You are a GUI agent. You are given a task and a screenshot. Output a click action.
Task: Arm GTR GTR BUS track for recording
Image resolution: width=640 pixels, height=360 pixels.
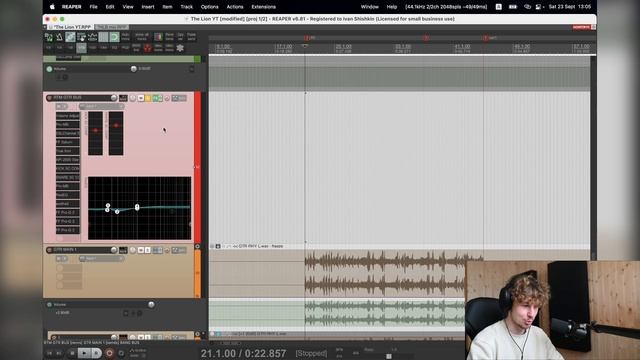[49, 98]
